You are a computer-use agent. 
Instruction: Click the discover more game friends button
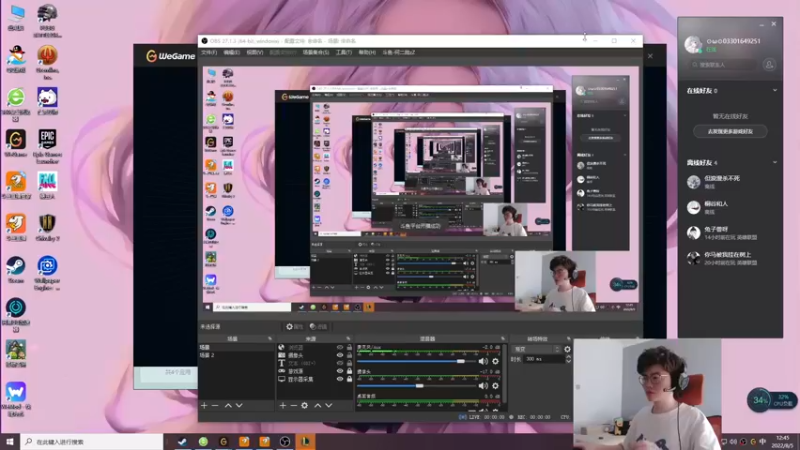click(730, 132)
